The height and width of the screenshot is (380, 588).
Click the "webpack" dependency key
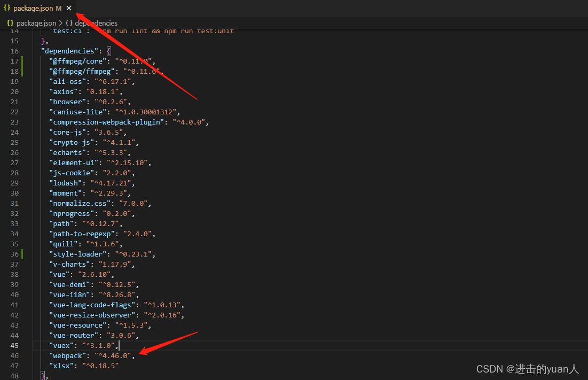pyautogui.click(x=67, y=355)
